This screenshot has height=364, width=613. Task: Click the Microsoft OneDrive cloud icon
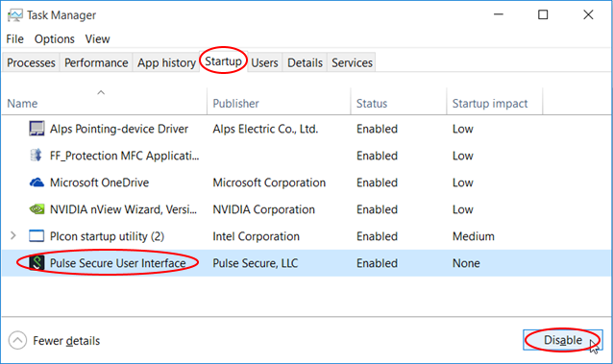[37, 182]
